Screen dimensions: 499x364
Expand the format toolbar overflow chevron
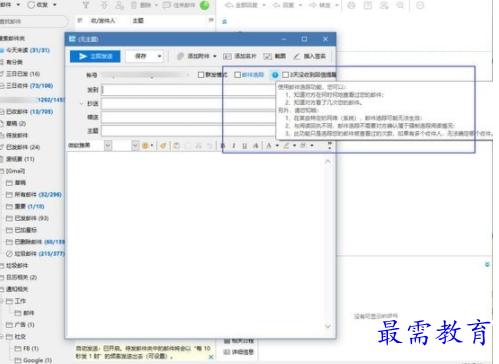point(330,145)
